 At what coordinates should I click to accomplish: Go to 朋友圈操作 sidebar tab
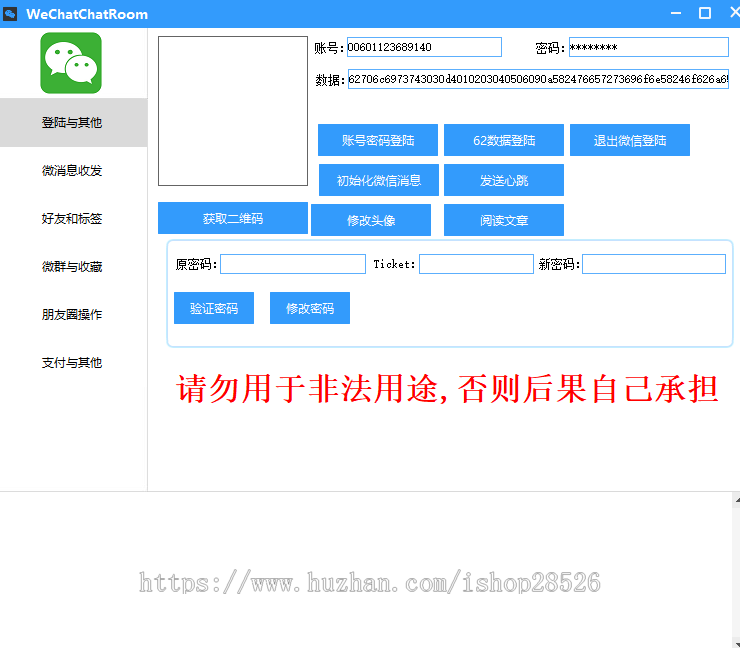click(x=74, y=314)
